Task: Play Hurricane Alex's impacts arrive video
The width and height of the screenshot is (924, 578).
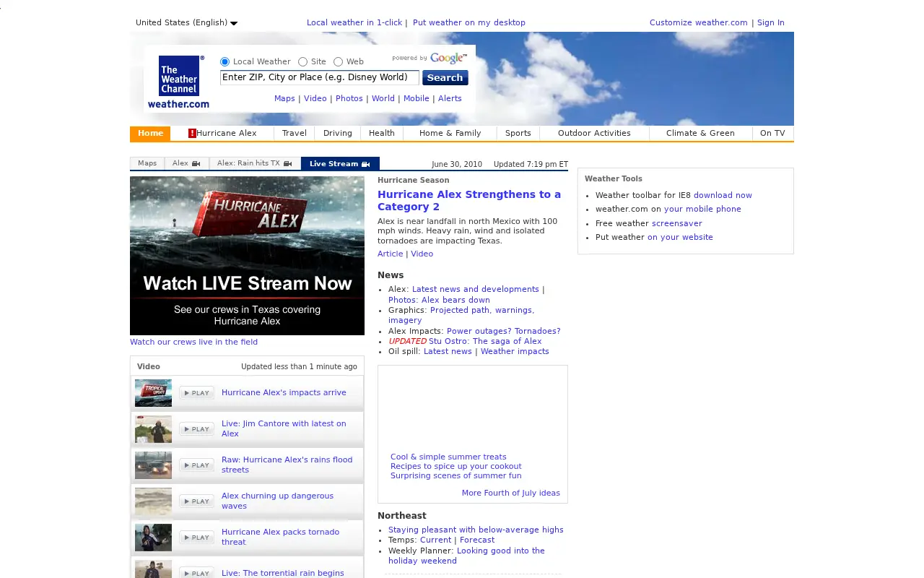Action: 196,393
